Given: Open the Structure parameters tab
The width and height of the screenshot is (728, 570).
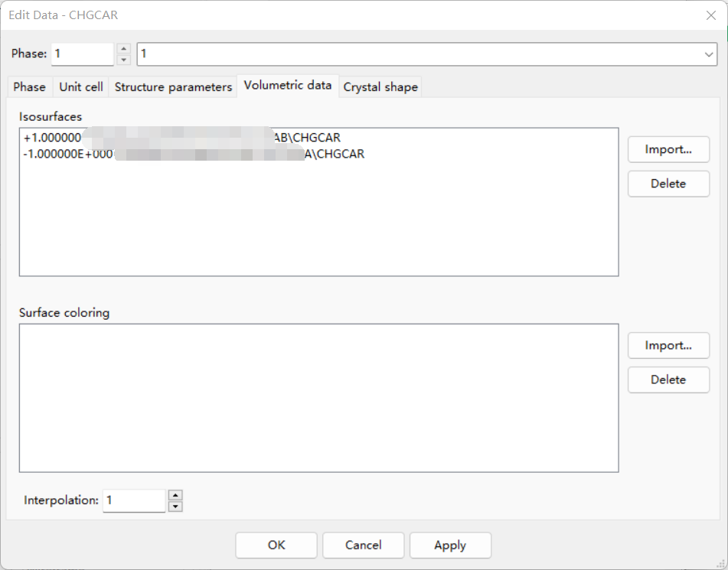Looking at the screenshot, I should pyautogui.click(x=173, y=86).
